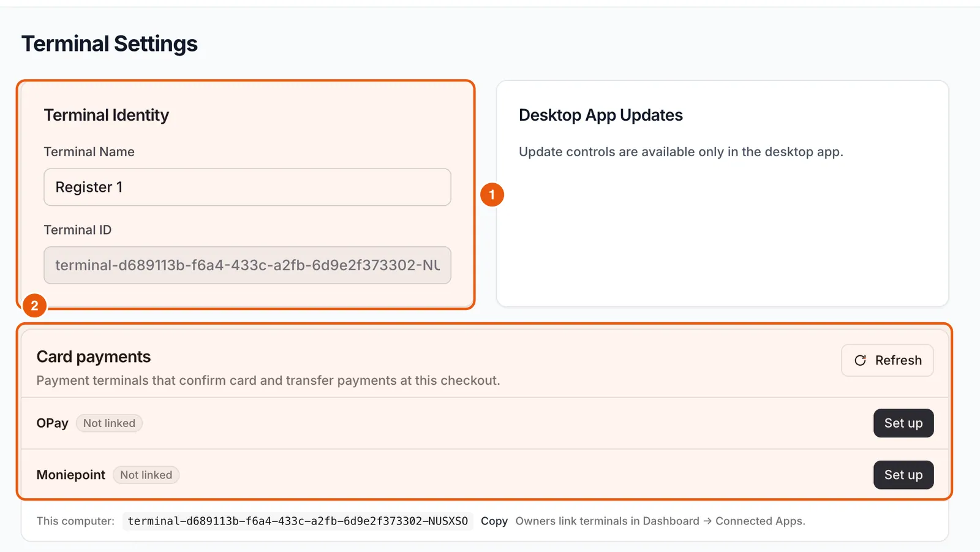980x552 pixels.
Task: Click the Moniepoint provider name
Action: coord(71,475)
